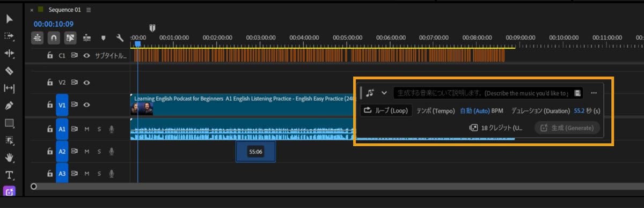Toggle timeline Snap magnet button
Image resolution: width=644 pixels, height=208 pixels.
54,38
